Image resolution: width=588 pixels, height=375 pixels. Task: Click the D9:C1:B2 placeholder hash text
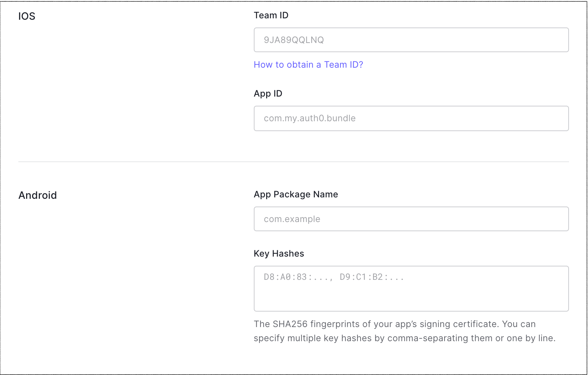371,277
